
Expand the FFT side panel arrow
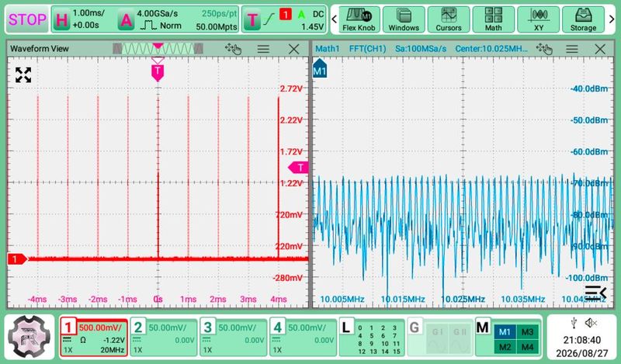[x=595, y=293]
